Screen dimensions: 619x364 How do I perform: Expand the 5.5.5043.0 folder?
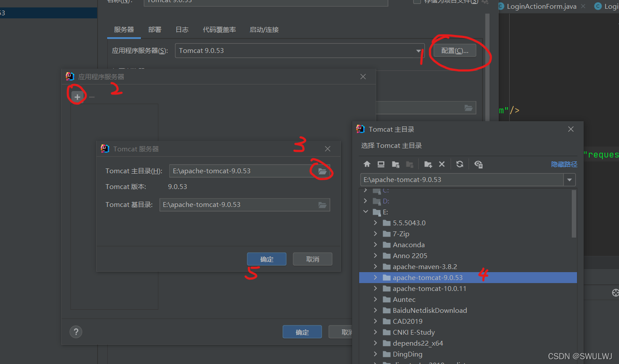[375, 223]
